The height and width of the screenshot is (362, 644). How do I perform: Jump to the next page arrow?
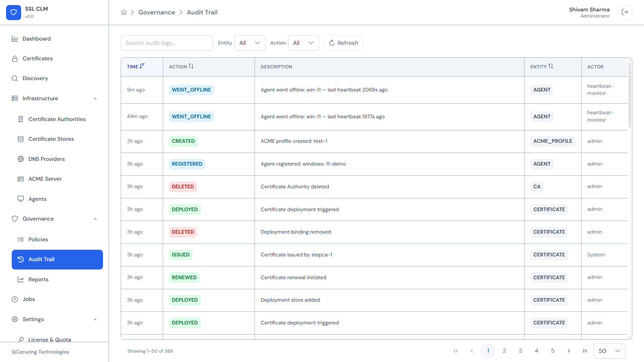tap(569, 351)
